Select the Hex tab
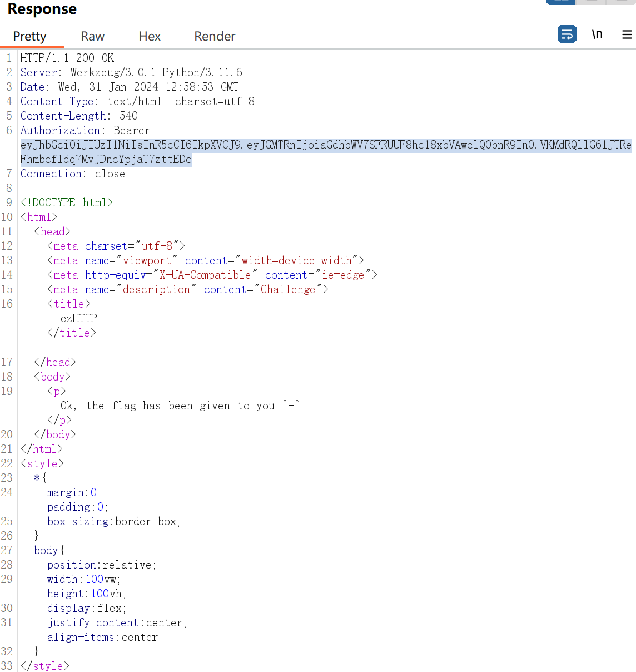This screenshot has height=672, width=636. pyautogui.click(x=150, y=37)
